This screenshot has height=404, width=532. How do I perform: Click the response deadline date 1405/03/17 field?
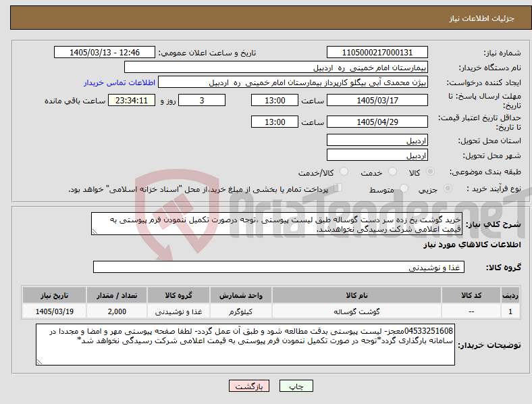[x=377, y=101]
